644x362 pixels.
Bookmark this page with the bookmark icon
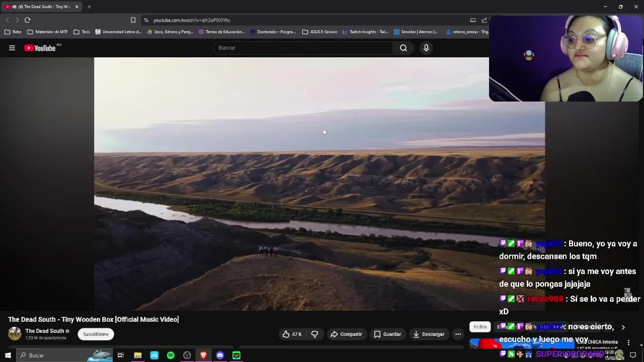(133, 20)
